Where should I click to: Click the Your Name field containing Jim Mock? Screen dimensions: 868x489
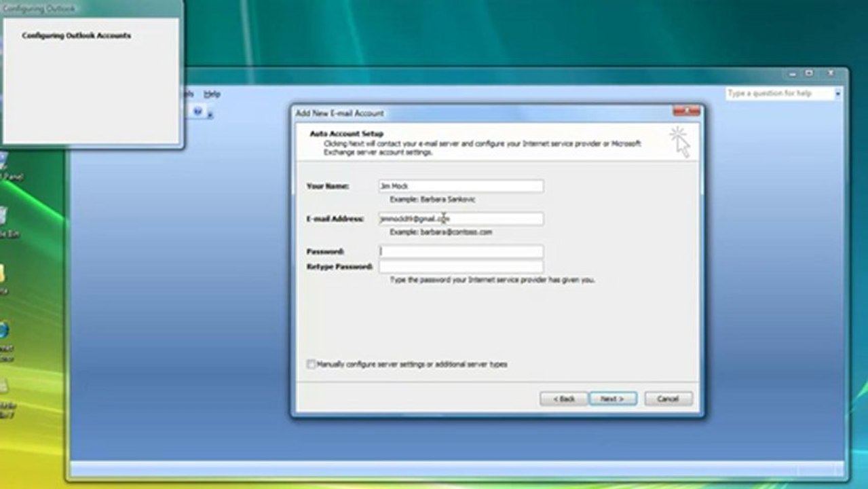click(461, 186)
